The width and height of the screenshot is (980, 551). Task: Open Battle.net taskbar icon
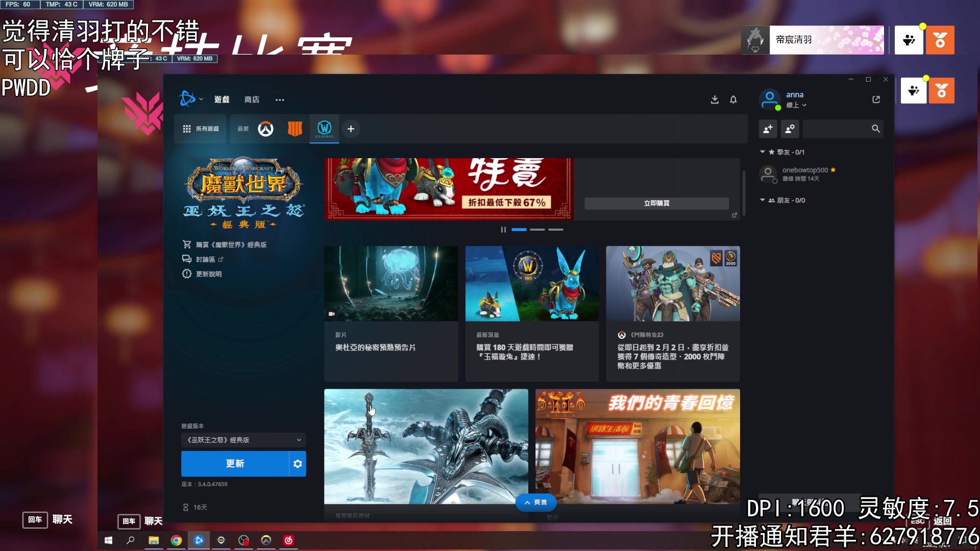pos(199,540)
